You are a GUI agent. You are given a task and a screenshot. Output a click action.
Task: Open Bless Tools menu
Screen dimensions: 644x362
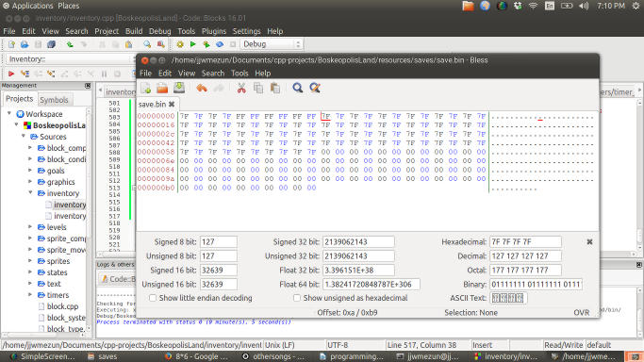[x=239, y=74]
